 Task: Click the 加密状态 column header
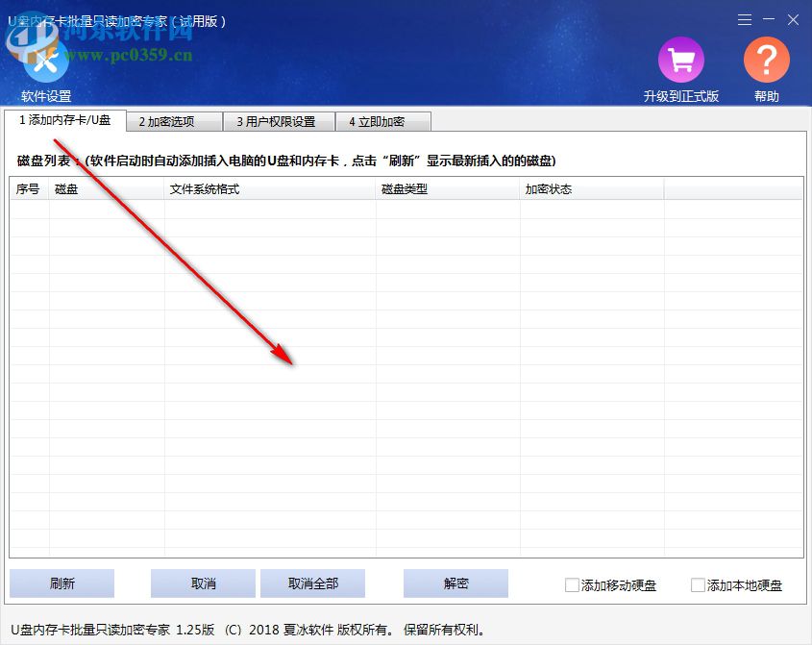[543, 189]
